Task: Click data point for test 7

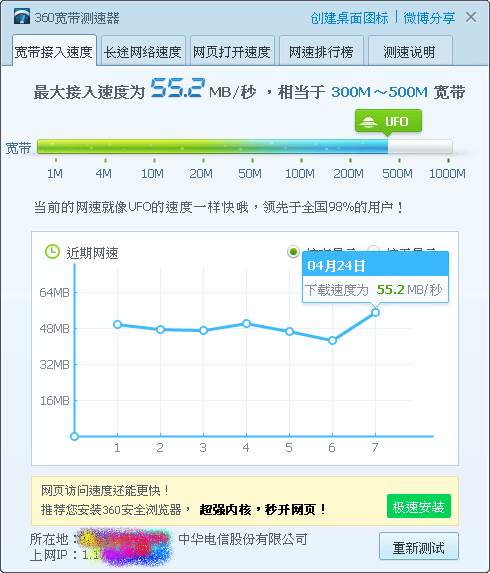Action: 375,312
